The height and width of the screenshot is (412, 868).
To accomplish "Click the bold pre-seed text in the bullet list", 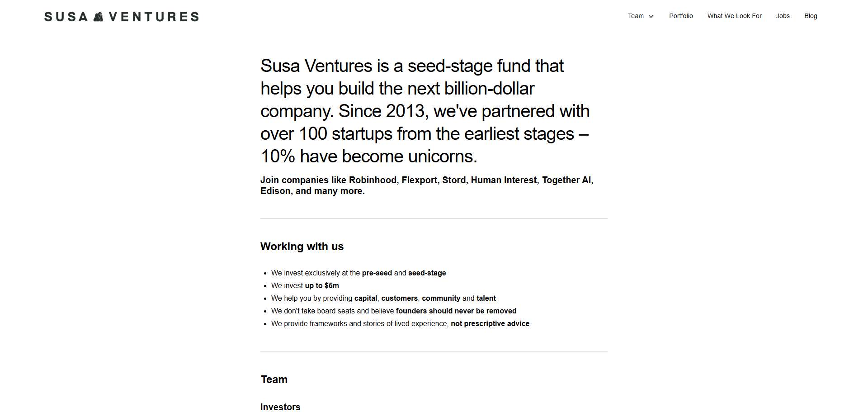I will (377, 273).
